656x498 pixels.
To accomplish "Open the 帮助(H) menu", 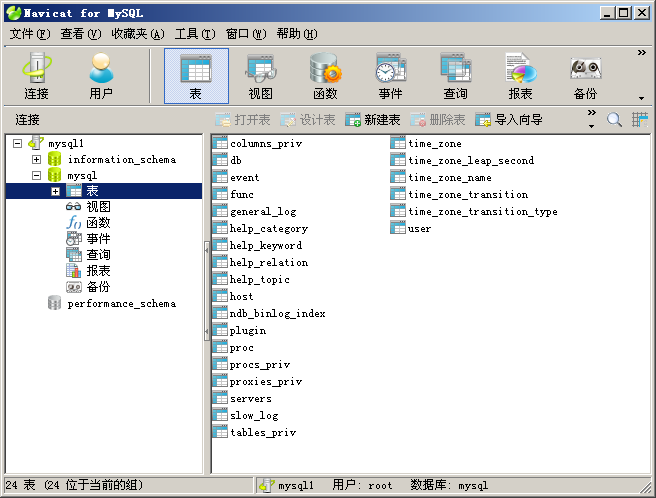I will pos(297,33).
